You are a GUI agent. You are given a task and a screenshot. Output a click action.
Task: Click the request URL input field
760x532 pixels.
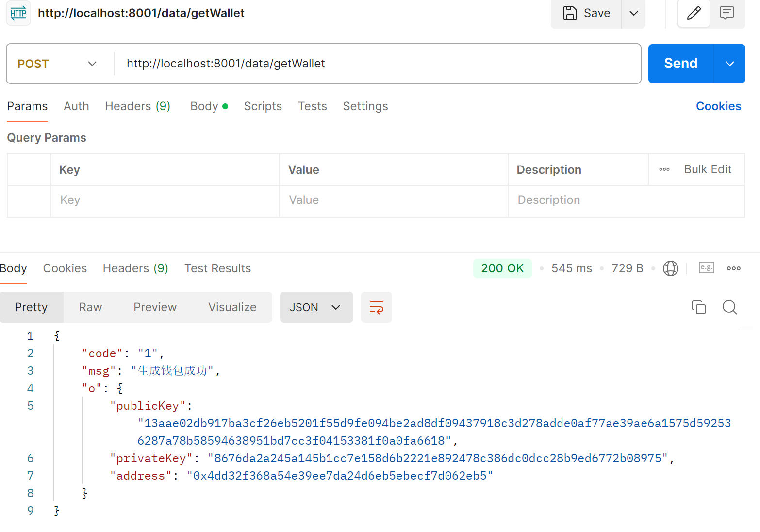[379, 64]
